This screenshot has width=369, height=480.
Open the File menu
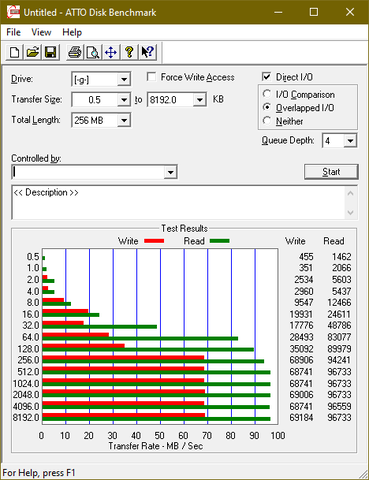click(13, 32)
